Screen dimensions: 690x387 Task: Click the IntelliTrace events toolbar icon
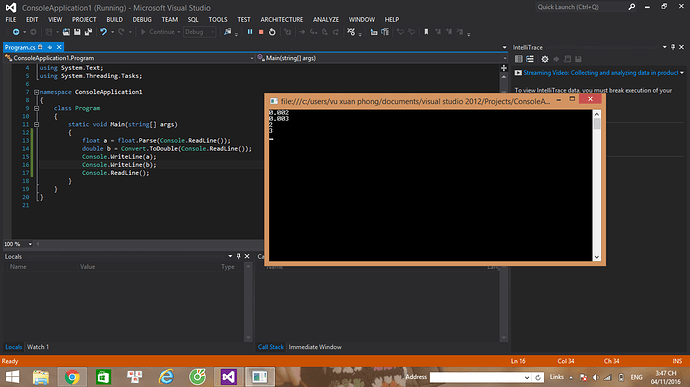[351, 32]
